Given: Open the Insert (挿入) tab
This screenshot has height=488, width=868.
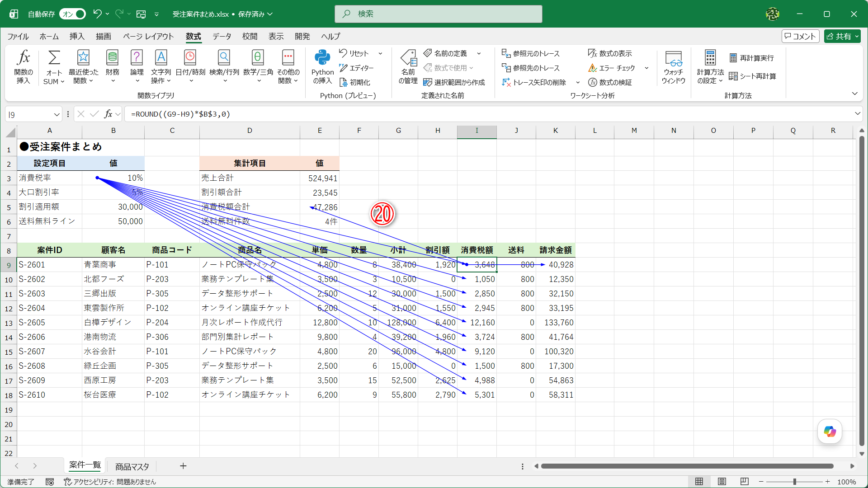Looking at the screenshot, I should [x=77, y=36].
